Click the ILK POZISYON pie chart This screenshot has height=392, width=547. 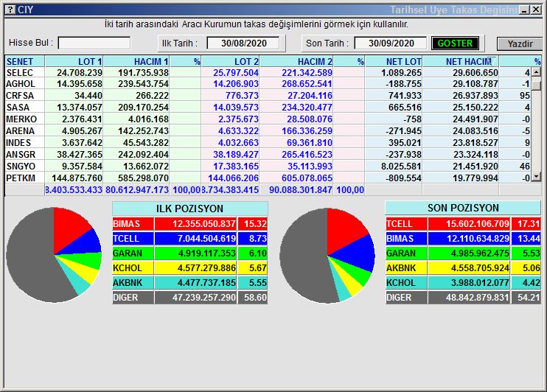(x=54, y=255)
